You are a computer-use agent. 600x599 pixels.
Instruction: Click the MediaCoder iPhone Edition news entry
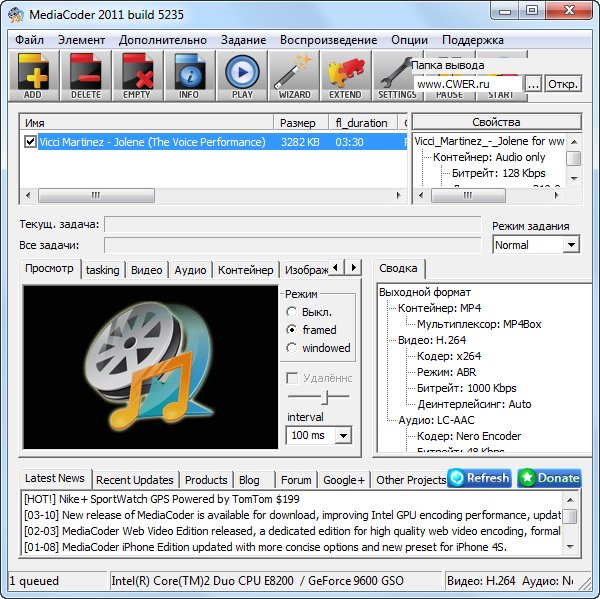click(266, 547)
